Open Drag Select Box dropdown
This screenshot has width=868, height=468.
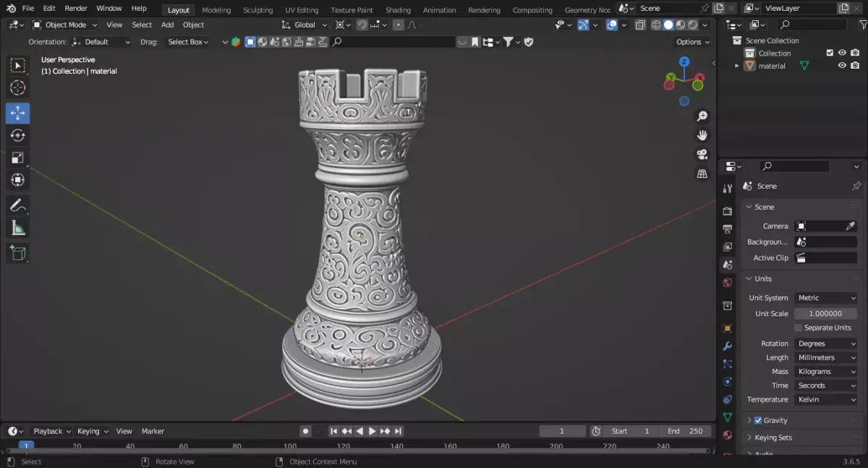tap(187, 42)
